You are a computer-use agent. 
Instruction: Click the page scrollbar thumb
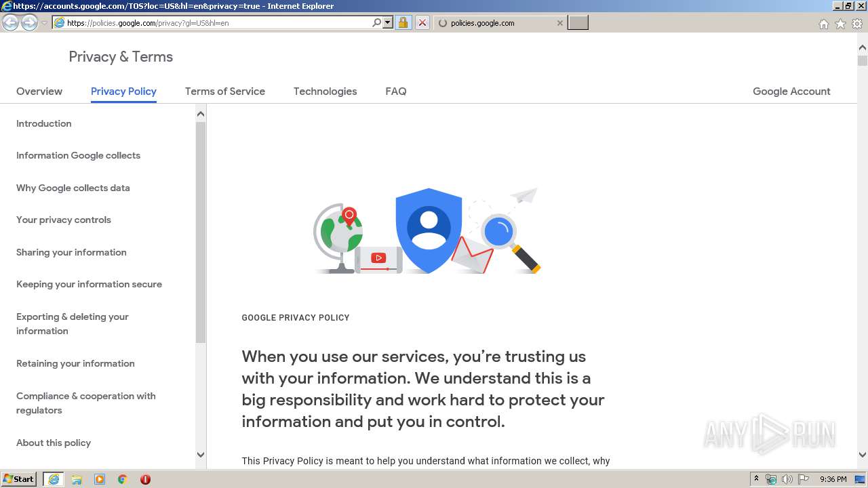click(x=863, y=60)
